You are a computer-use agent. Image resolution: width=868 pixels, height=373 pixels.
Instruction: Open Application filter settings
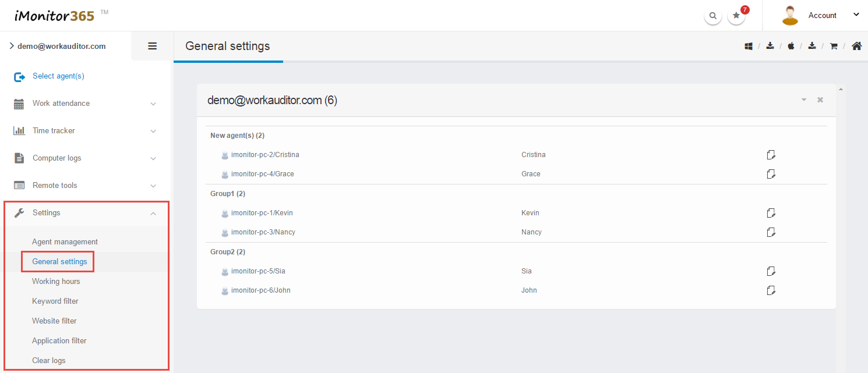59,341
